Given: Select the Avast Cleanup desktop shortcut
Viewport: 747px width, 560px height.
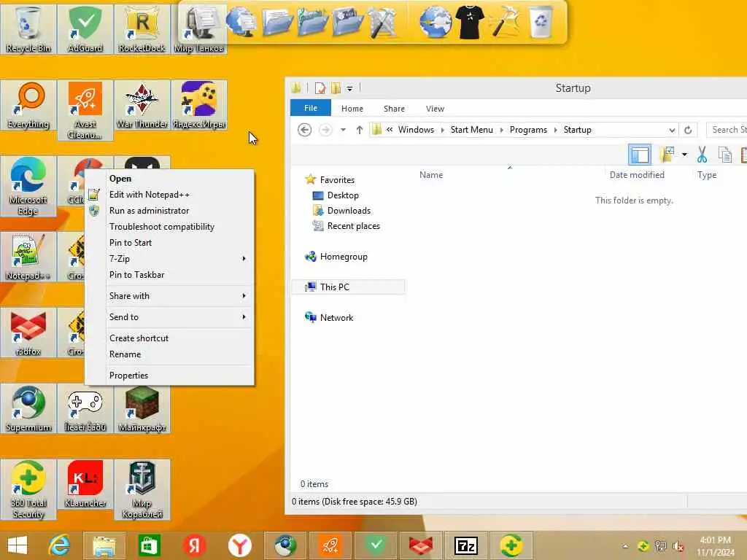Looking at the screenshot, I should (x=85, y=110).
